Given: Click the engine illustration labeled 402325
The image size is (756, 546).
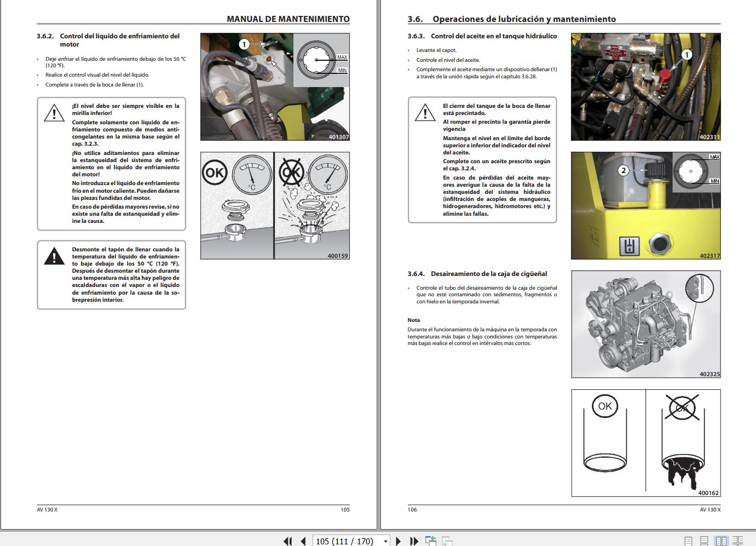Looking at the screenshot, I should coord(645,323).
